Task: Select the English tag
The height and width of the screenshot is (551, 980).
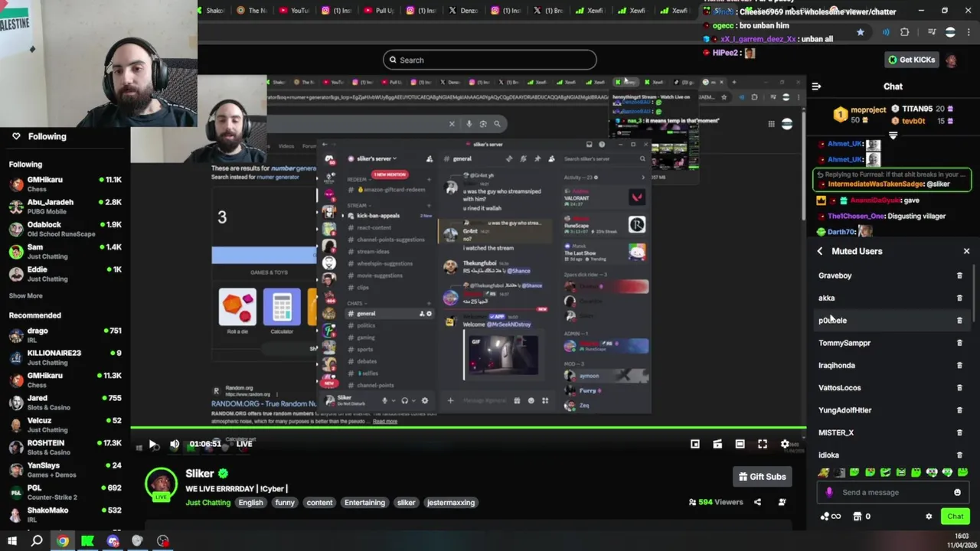Action: (x=250, y=503)
